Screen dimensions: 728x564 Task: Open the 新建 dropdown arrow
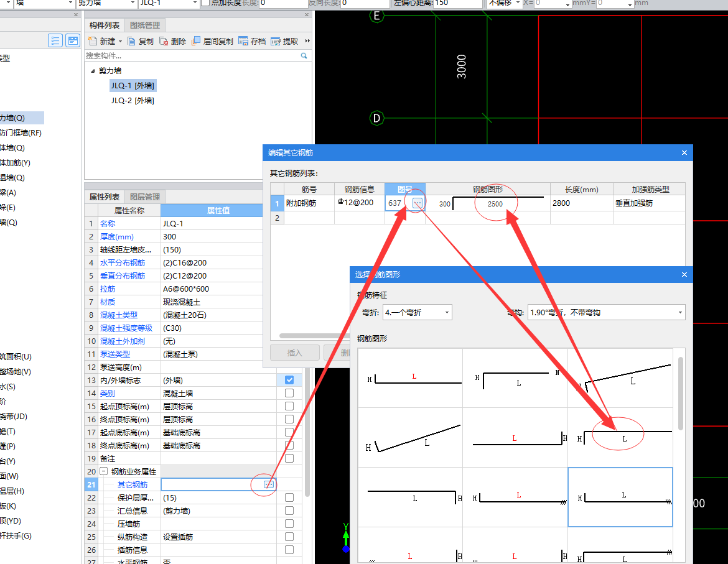tap(120, 41)
